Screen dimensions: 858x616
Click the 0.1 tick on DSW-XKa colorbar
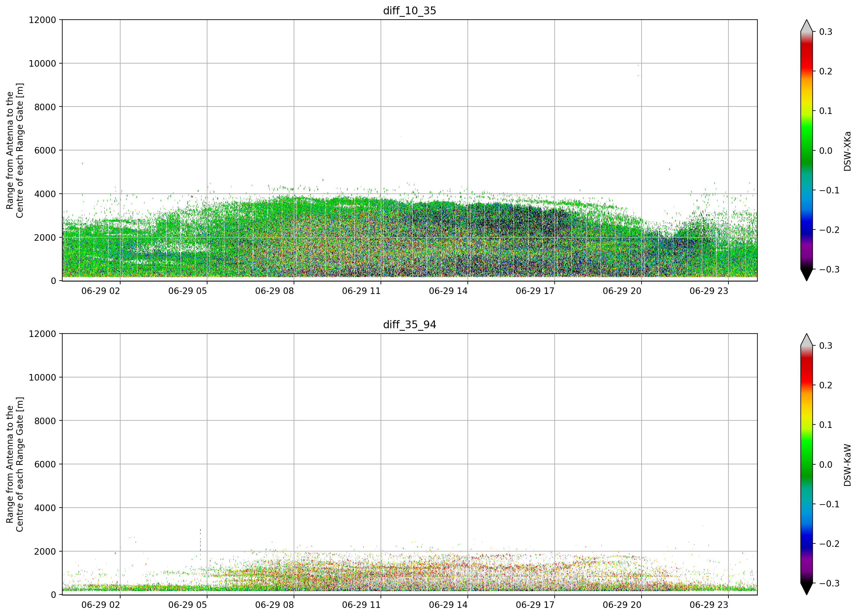826,111
